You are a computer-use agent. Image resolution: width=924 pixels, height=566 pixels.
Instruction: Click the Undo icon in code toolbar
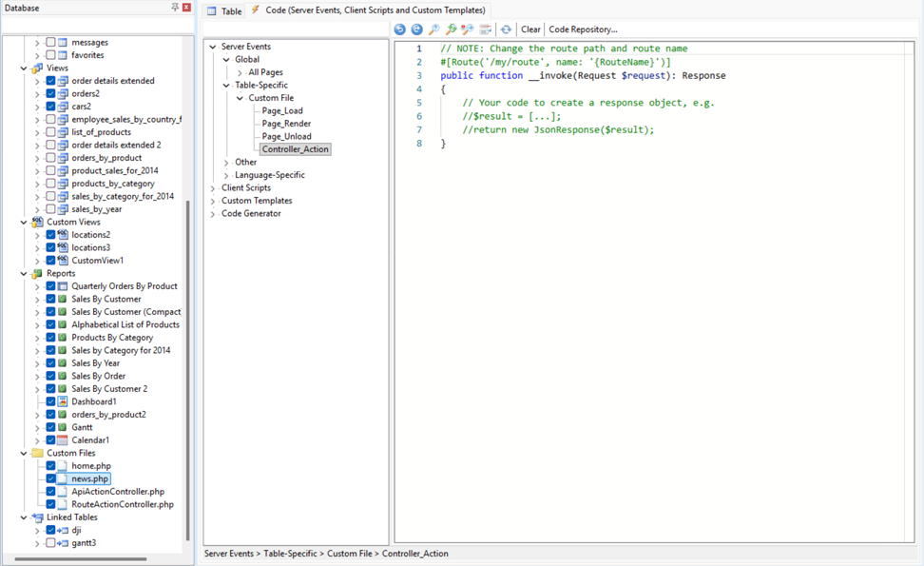pos(400,29)
